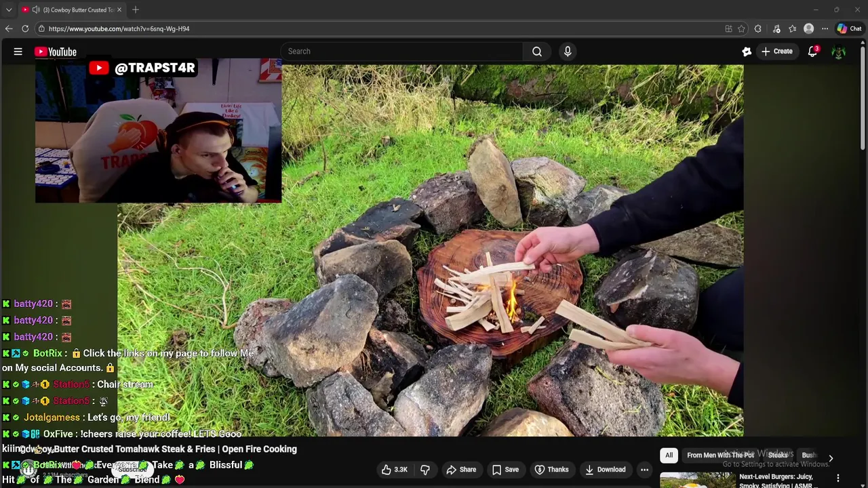Download the video
The image size is (868, 488).
pyautogui.click(x=606, y=470)
